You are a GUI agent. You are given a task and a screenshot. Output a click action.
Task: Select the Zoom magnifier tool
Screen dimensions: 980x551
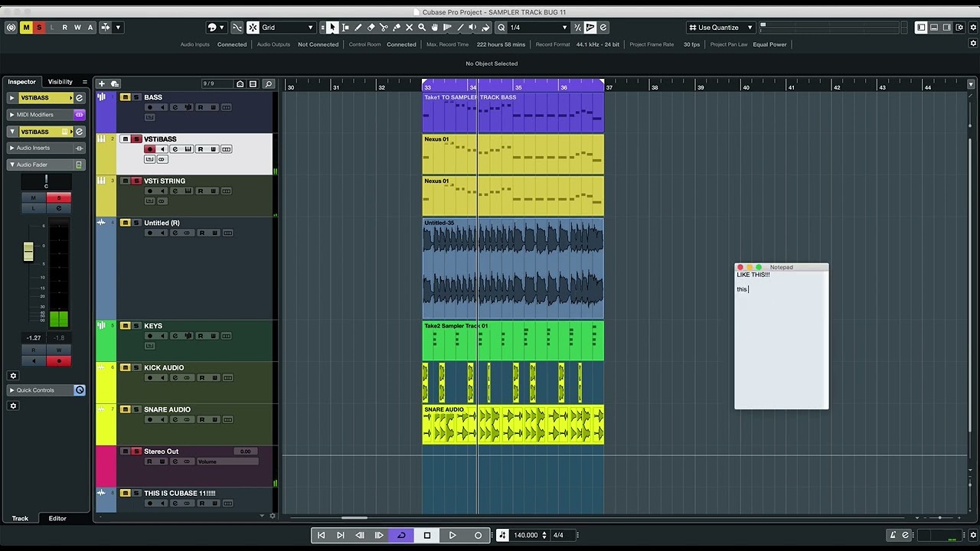(x=422, y=28)
